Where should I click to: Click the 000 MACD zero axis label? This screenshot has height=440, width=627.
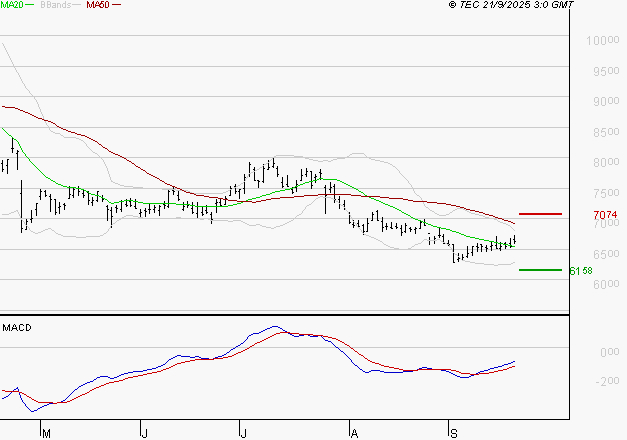coord(606,352)
